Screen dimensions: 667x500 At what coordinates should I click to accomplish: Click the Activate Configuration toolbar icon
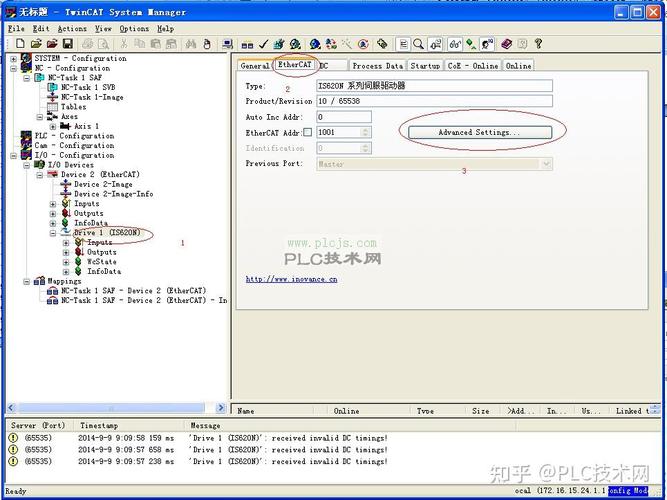(279, 44)
